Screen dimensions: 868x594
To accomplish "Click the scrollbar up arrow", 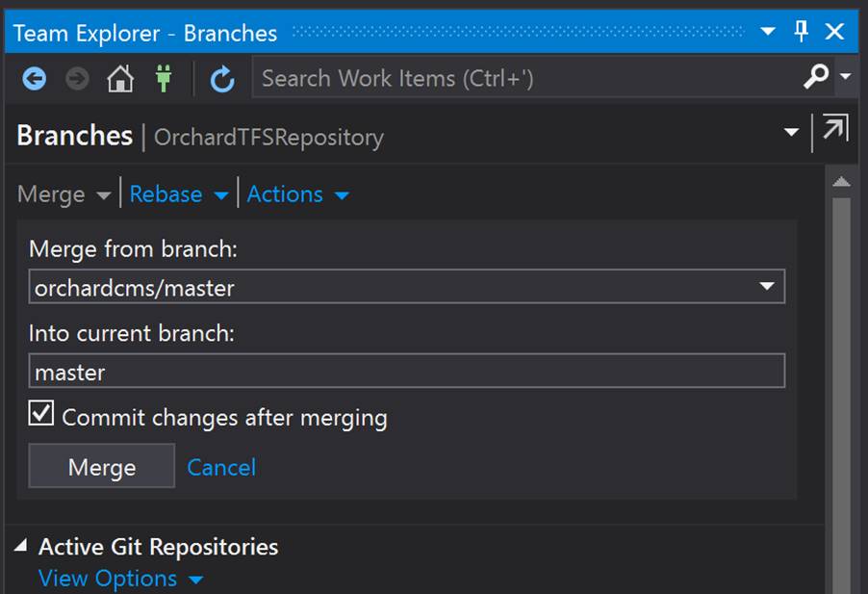I will click(841, 182).
